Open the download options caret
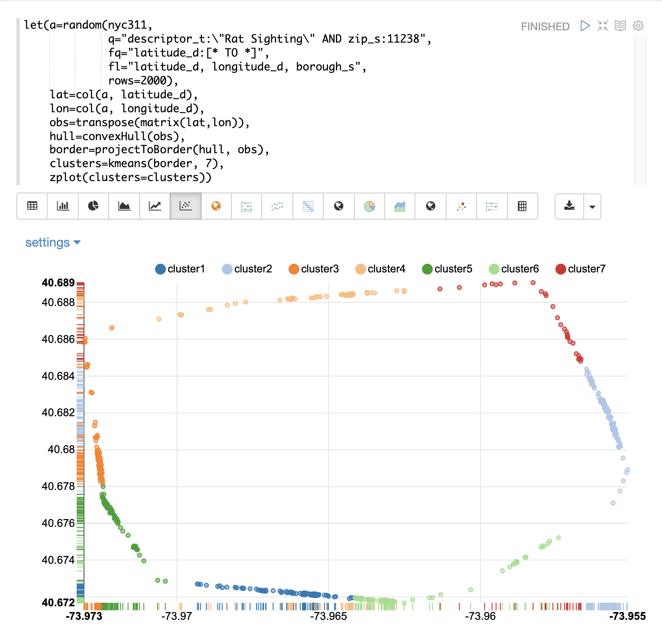 [592, 206]
